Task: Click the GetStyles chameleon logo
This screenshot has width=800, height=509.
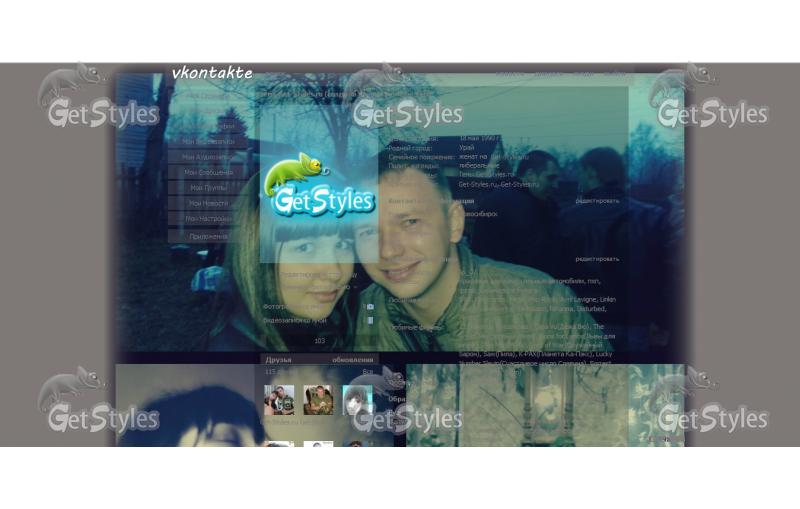Action: pyautogui.click(x=319, y=185)
